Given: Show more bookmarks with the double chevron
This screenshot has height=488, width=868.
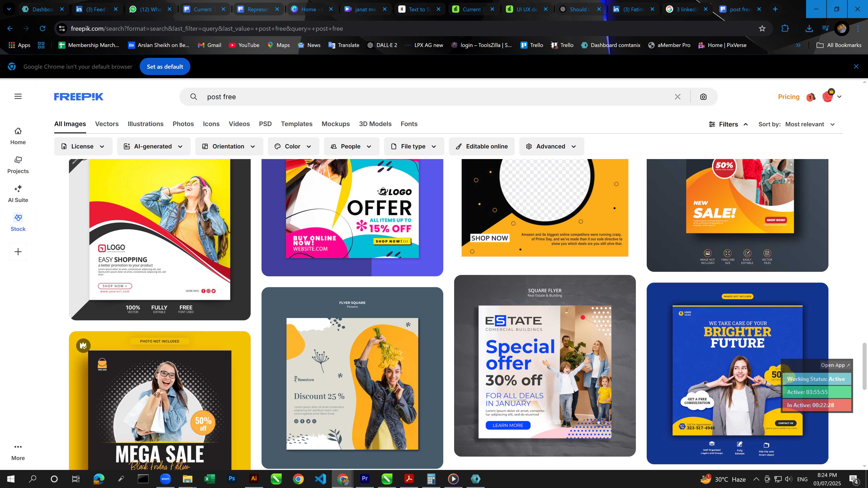Looking at the screenshot, I should [798, 45].
